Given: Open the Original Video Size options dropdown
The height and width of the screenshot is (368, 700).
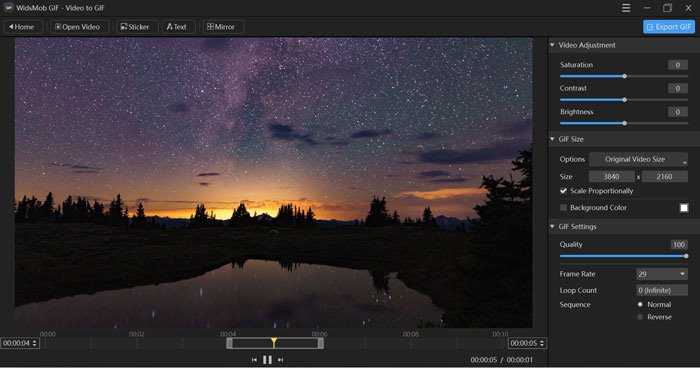Looking at the screenshot, I should [638, 159].
